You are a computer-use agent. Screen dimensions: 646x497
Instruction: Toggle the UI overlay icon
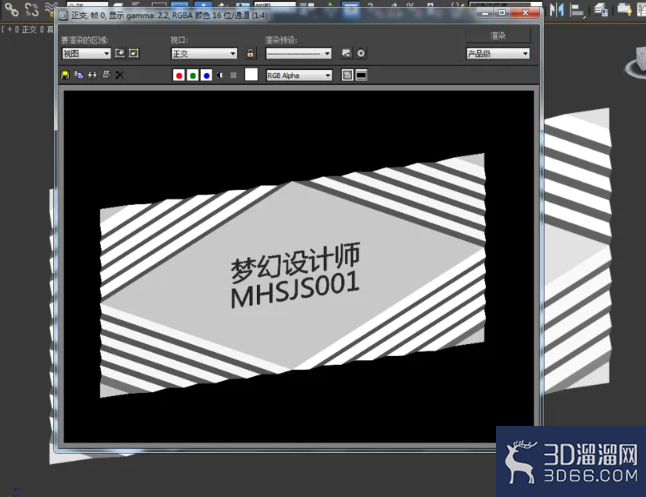[347, 75]
